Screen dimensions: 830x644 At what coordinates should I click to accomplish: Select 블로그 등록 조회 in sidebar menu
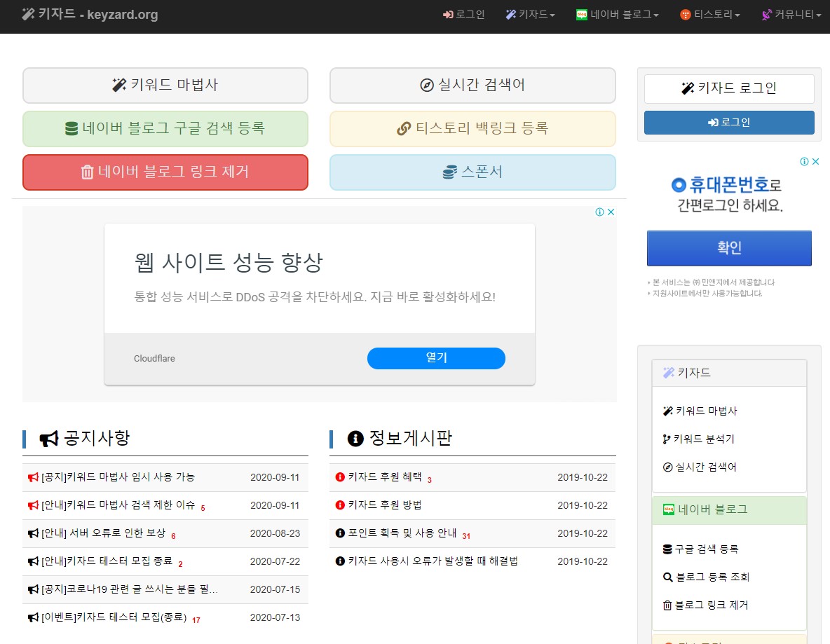click(706, 577)
